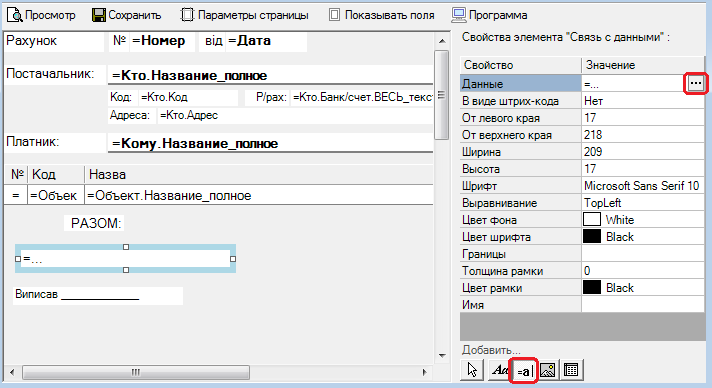Select the '№' table column header
Viewport: 712px width, 388px height.
click(x=17, y=174)
